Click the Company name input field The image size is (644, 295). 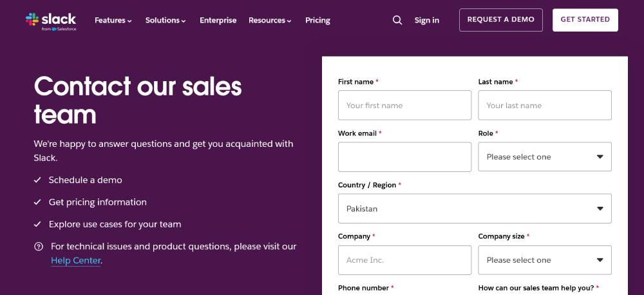click(404, 260)
